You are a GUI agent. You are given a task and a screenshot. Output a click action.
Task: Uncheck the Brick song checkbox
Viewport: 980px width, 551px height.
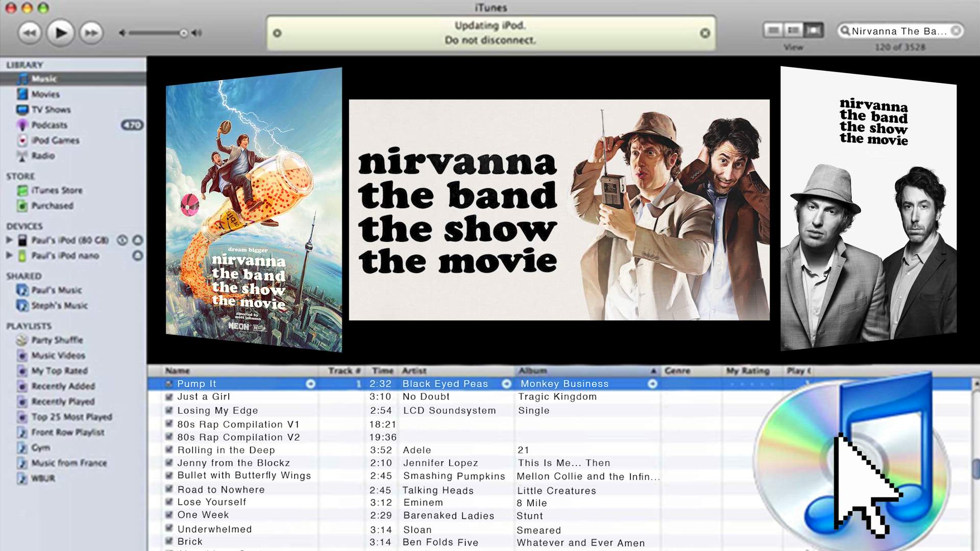click(169, 541)
